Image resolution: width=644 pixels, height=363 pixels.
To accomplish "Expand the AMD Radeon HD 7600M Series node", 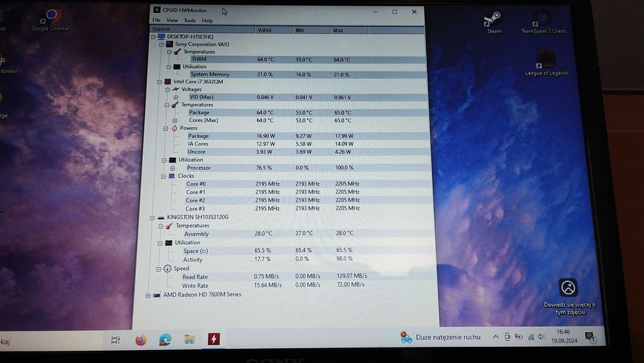I will (148, 295).
